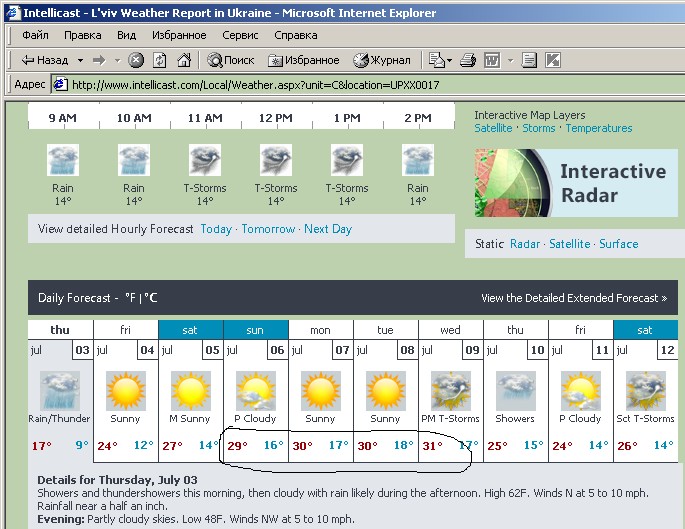Click the Discuss toolbar icon

pos(529,60)
